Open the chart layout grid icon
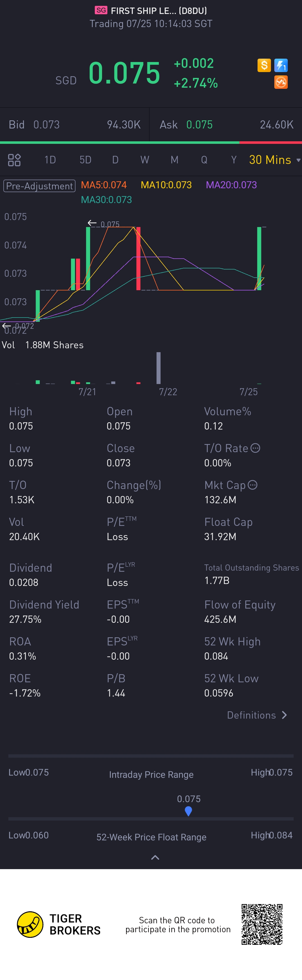Viewport: 302px width, 980px height. point(15,160)
